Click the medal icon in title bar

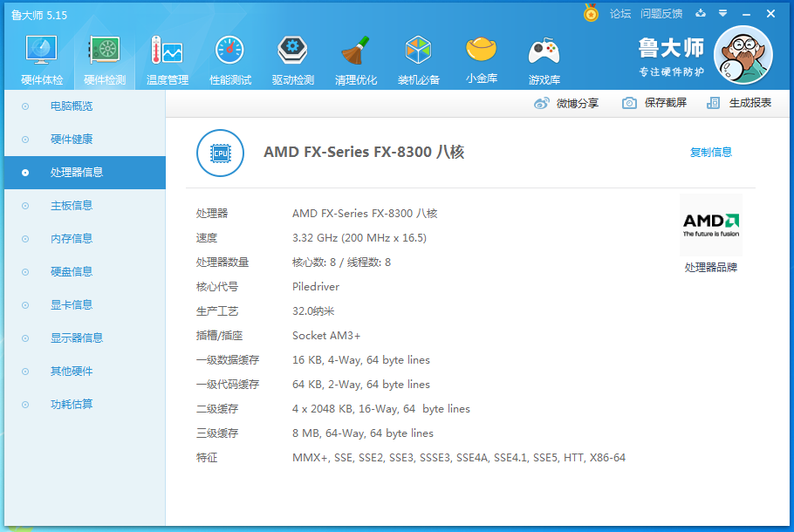(x=591, y=13)
